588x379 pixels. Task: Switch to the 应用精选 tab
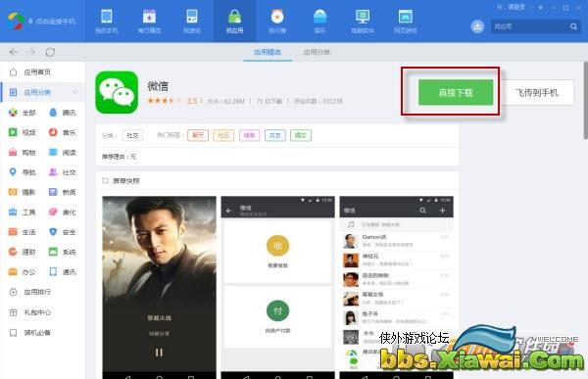pyautogui.click(x=268, y=52)
